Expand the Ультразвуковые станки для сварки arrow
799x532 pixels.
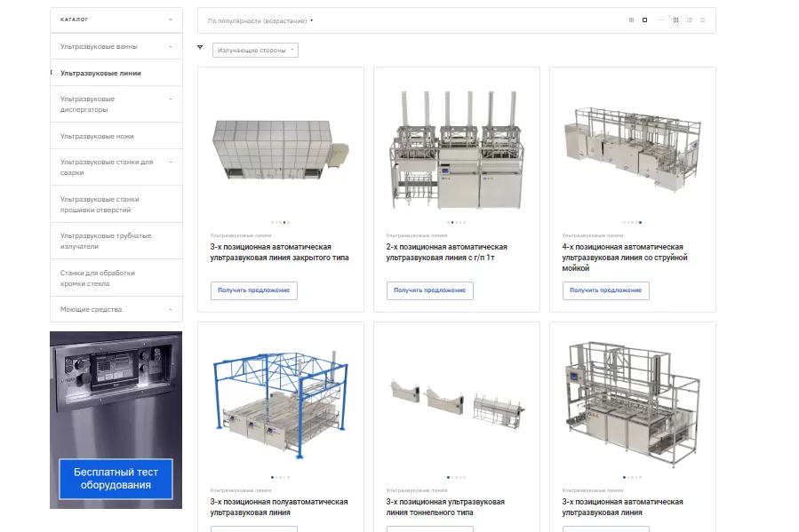171,163
